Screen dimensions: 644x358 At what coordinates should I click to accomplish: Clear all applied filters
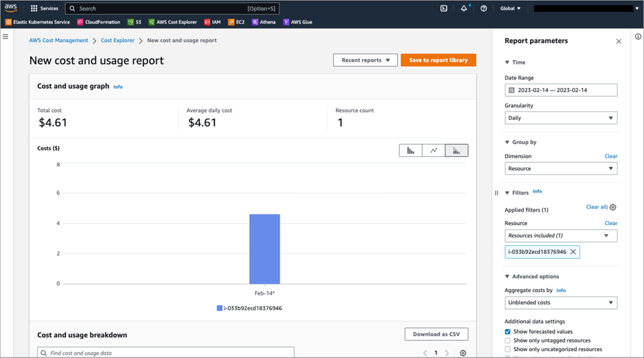(596, 207)
